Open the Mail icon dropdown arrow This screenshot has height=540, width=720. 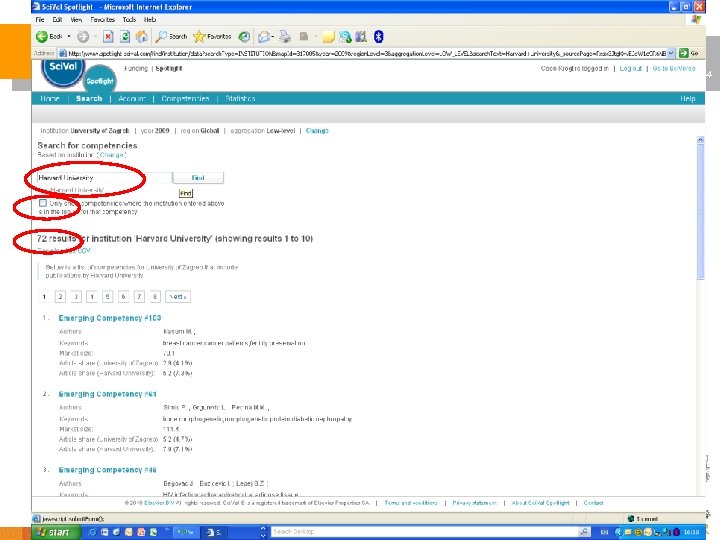point(273,36)
